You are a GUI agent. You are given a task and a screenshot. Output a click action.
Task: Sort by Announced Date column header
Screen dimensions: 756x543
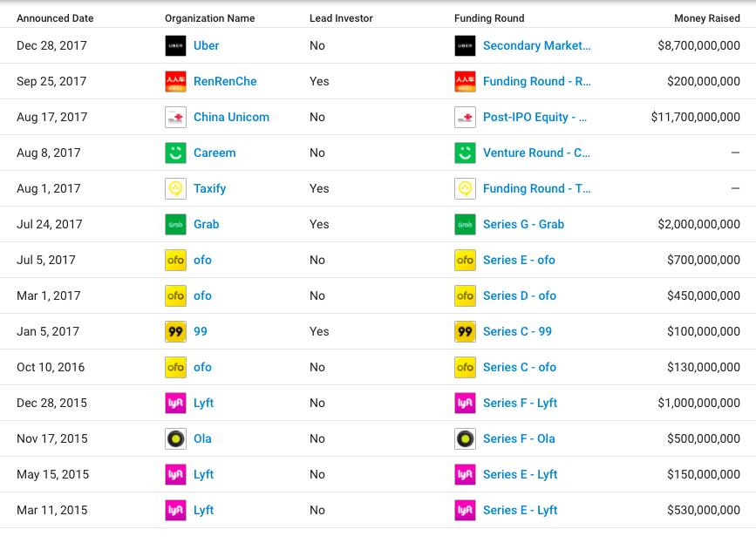(55, 18)
